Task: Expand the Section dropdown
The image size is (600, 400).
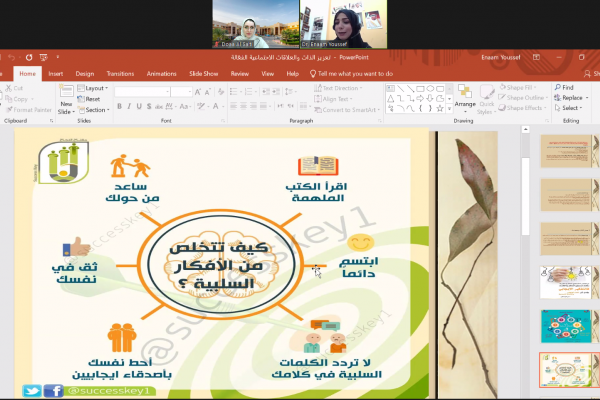Action: pos(96,110)
